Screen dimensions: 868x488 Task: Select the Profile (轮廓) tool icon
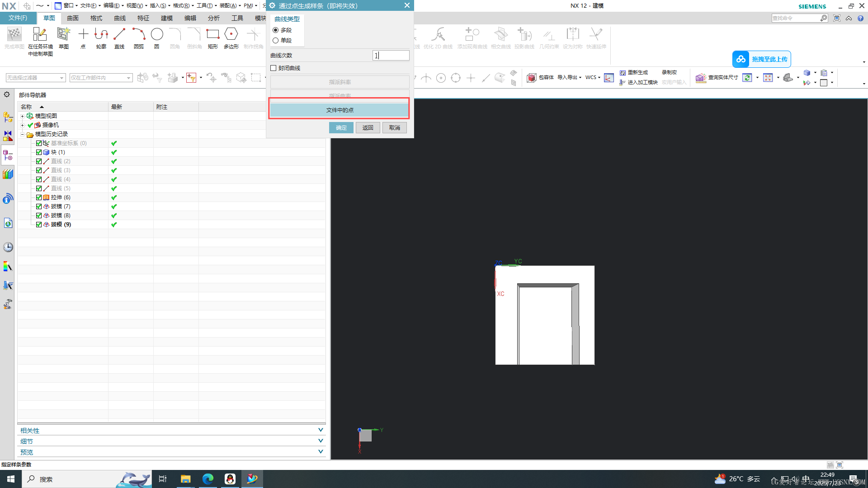(101, 34)
